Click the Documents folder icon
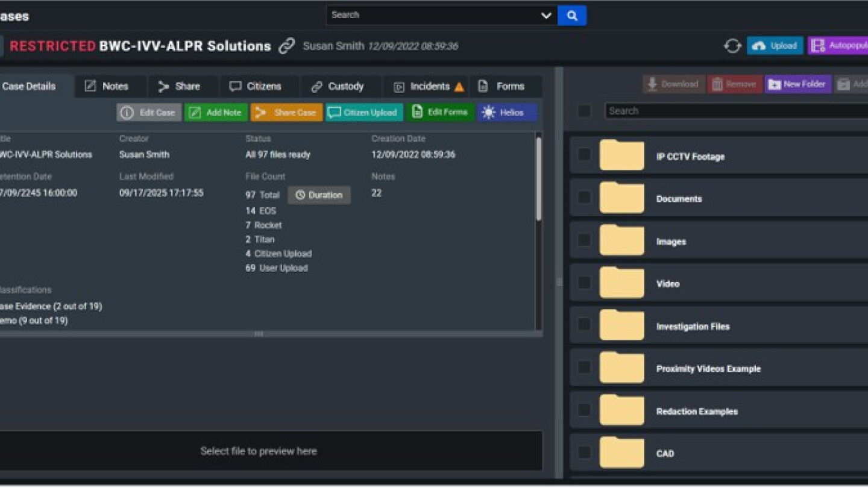The image size is (868, 488). pyautogui.click(x=621, y=197)
